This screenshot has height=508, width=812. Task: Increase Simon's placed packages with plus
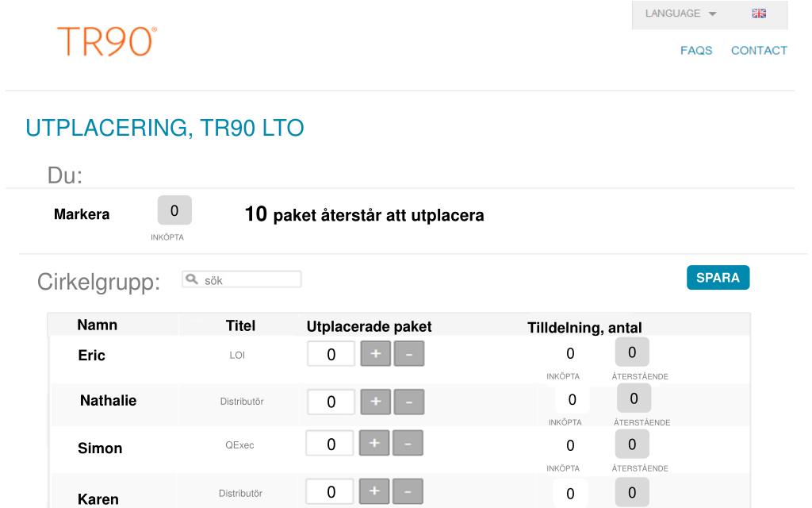(x=374, y=443)
